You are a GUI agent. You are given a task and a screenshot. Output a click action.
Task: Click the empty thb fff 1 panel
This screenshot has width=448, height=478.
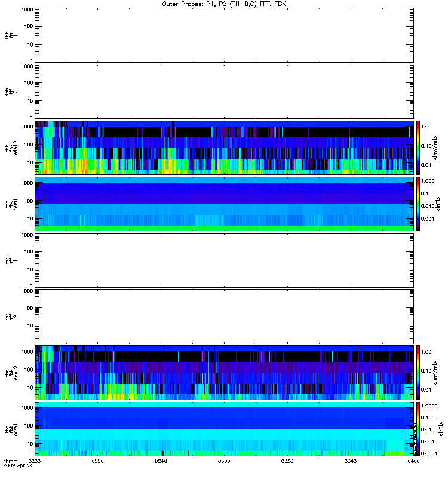tap(225, 35)
